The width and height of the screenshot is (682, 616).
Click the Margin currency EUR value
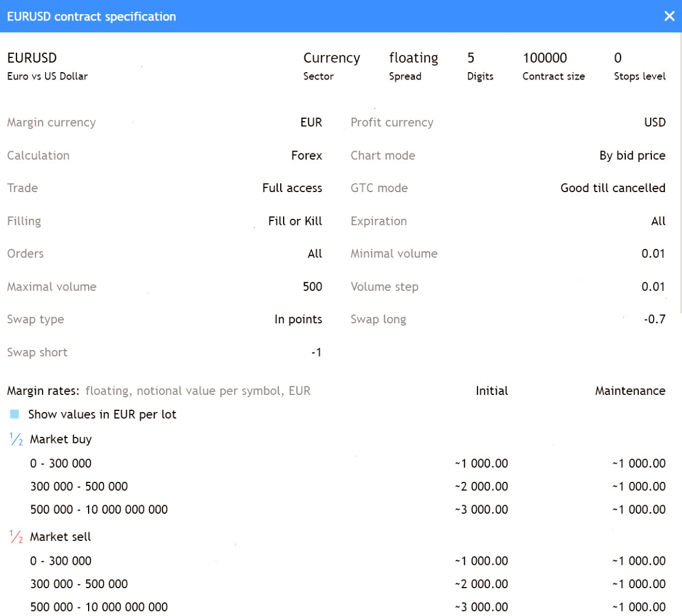311,122
